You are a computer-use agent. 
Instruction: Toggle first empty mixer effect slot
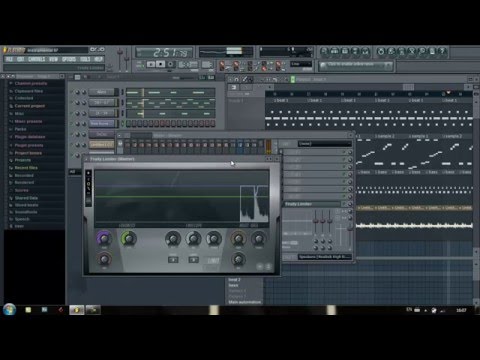(x=344, y=152)
